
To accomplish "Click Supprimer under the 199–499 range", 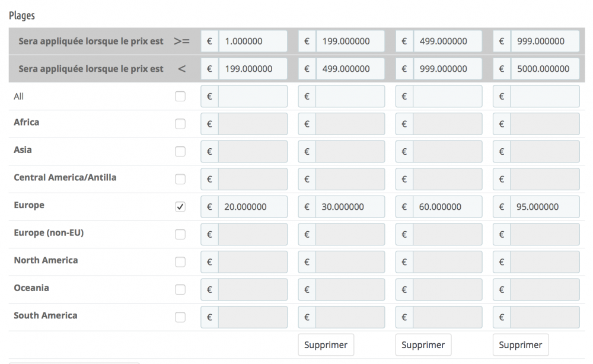I will (326, 345).
